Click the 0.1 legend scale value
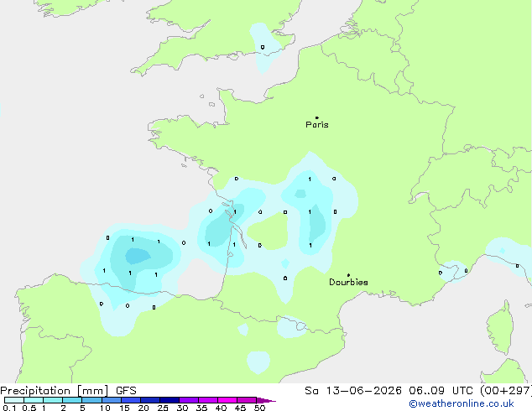The image size is (532, 411). point(9,408)
